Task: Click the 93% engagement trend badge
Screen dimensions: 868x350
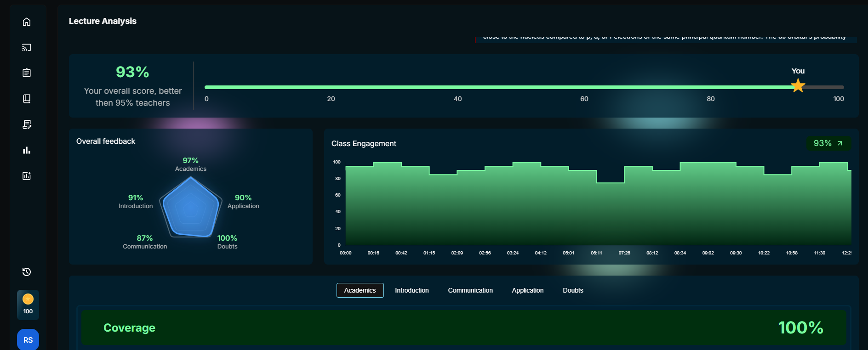Action: tap(828, 143)
